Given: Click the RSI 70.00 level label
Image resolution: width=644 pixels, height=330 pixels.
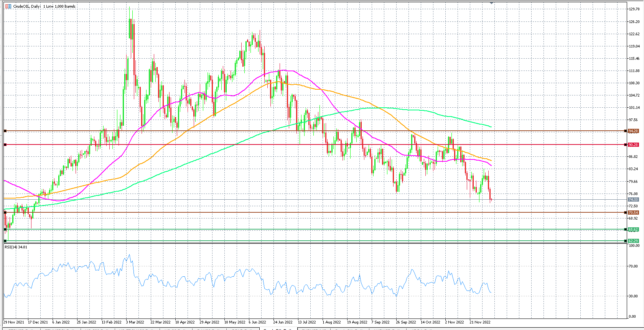Looking at the screenshot, I should pyautogui.click(x=633, y=266).
